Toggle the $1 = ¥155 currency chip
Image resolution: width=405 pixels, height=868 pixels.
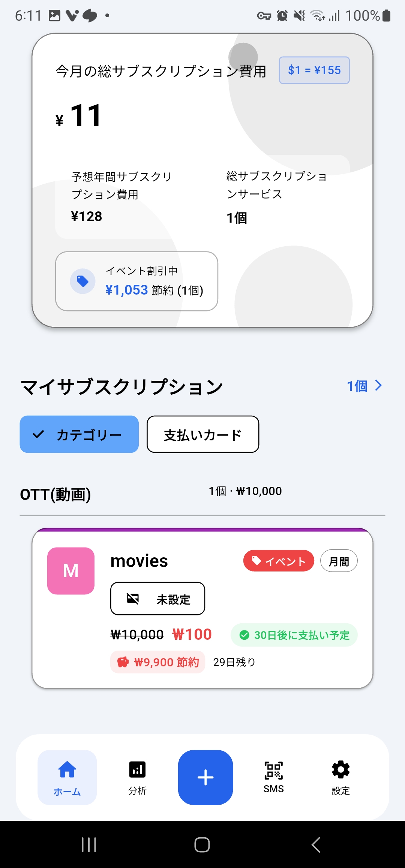pyautogui.click(x=314, y=70)
